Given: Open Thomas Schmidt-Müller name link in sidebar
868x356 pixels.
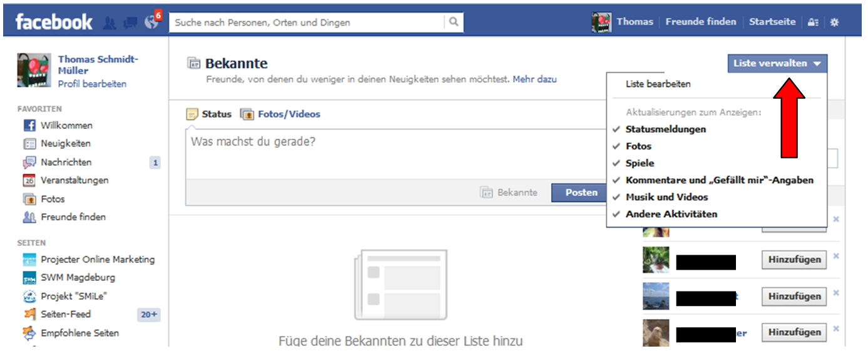Looking at the screenshot, I should click(x=98, y=65).
